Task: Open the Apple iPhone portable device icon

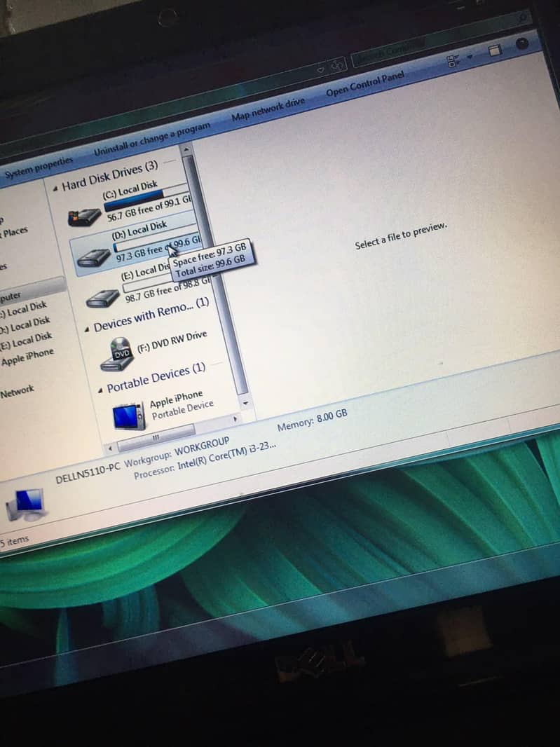Action: point(129,416)
